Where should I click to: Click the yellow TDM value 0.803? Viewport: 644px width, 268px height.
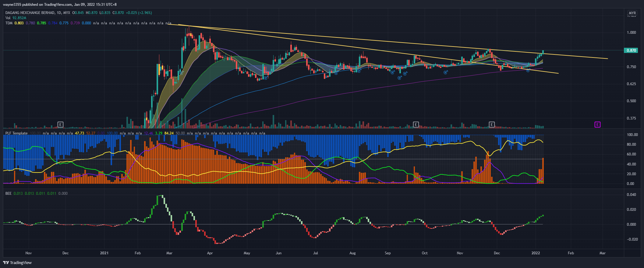[19, 23]
